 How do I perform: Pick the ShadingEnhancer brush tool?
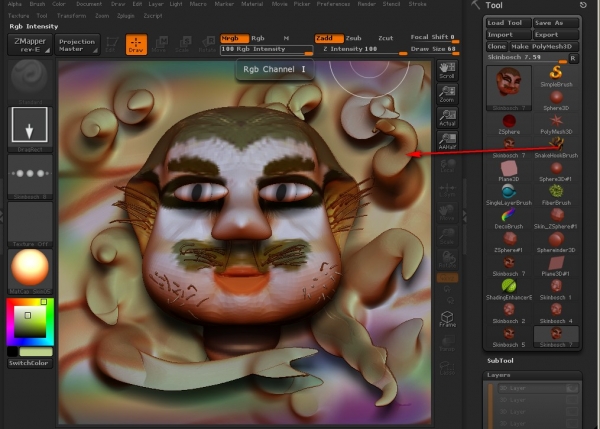(x=509, y=286)
